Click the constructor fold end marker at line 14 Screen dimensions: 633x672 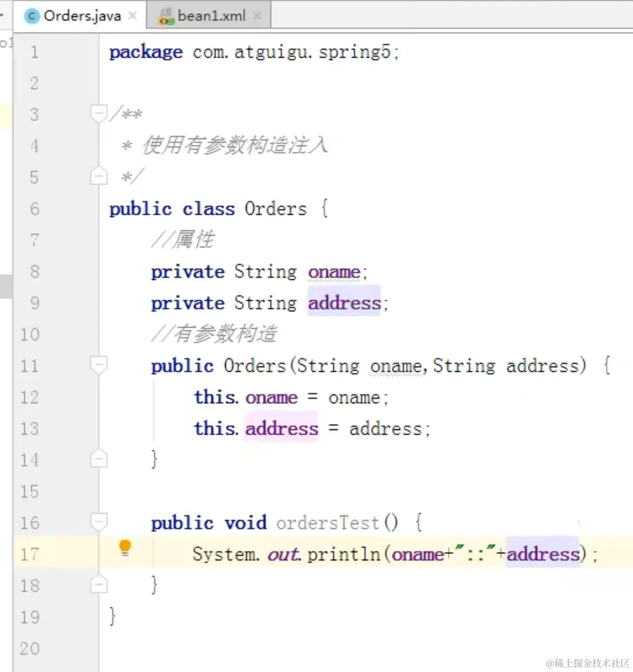pyautogui.click(x=99, y=459)
